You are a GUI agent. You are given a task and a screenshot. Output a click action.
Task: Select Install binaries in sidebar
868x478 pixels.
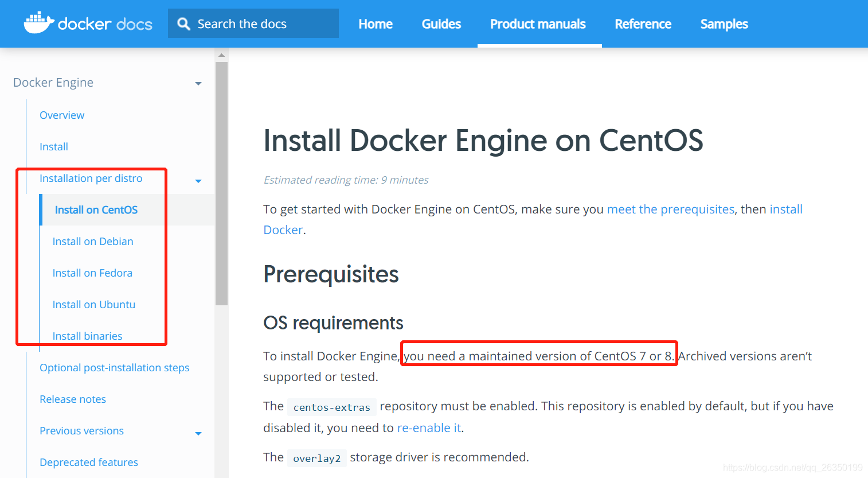(x=87, y=336)
